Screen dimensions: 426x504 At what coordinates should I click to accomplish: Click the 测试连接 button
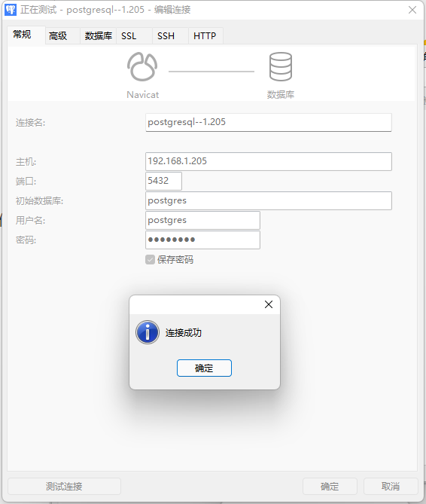64,487
